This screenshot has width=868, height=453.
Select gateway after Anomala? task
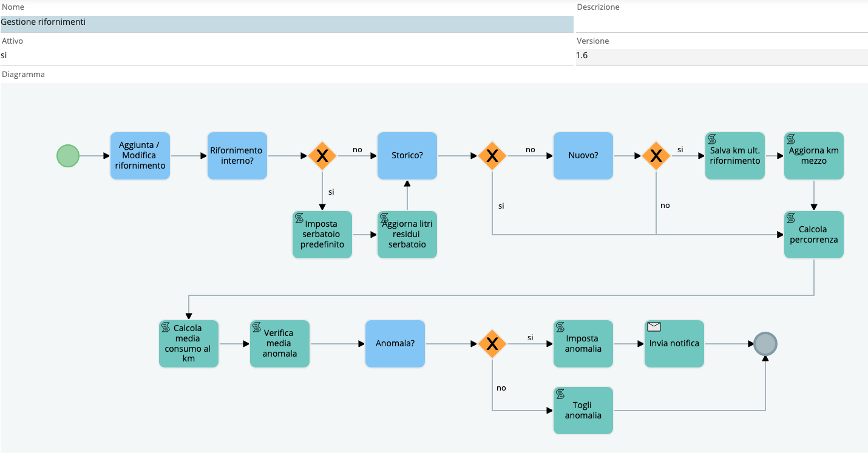pos(492,344)
